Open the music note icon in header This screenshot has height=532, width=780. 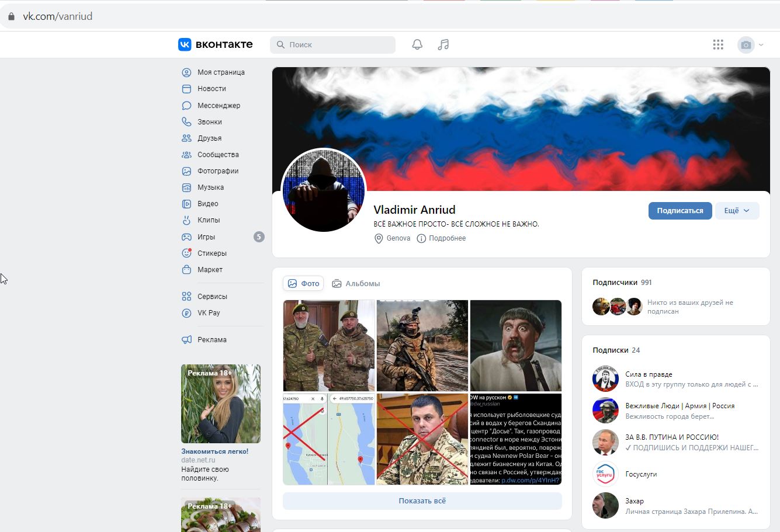point(443,44)
